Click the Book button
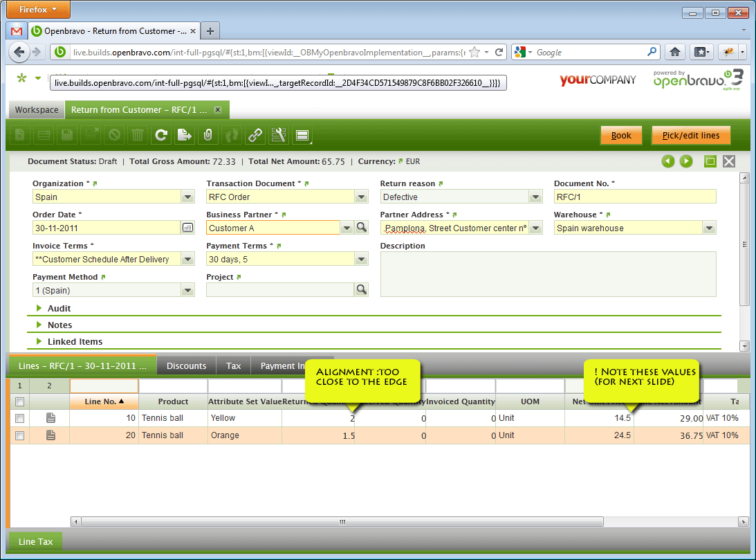This screenshot has width=756, height=560. (x=621, y=136)
